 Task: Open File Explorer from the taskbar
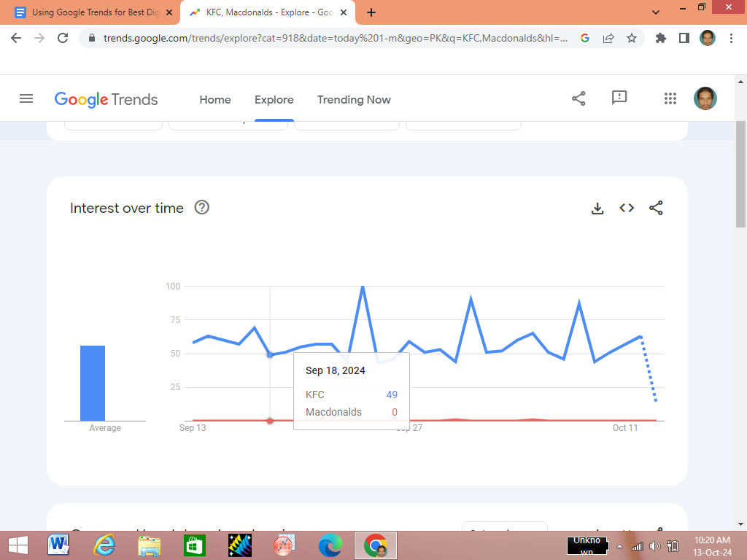click(x=149, y=545)
